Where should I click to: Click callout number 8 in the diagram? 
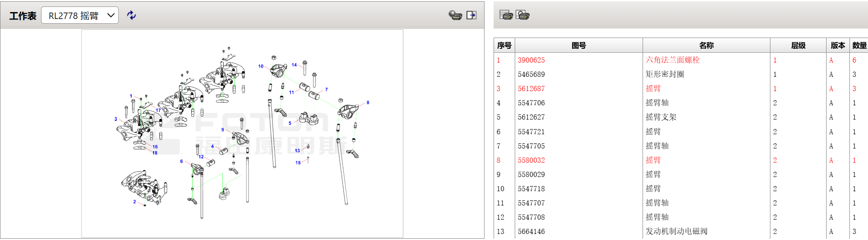point(368,103)
